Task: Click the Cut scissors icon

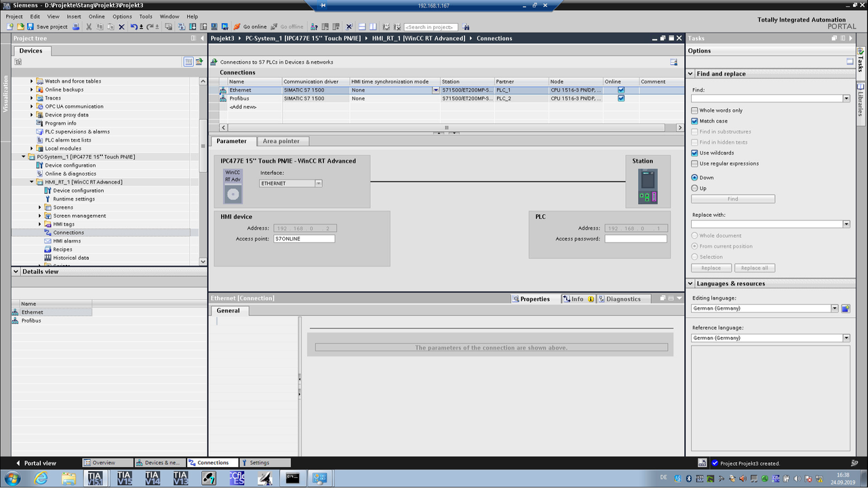Action: tap(88, 26)
